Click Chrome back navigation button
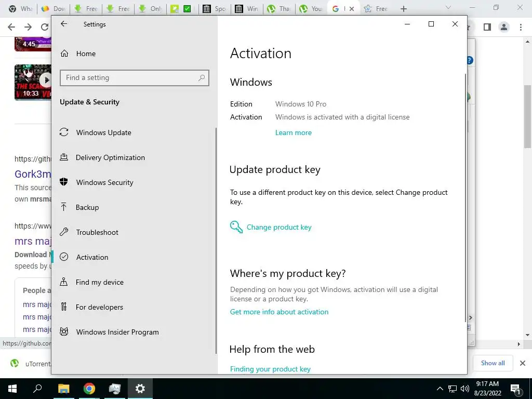 tap(11, 27)
